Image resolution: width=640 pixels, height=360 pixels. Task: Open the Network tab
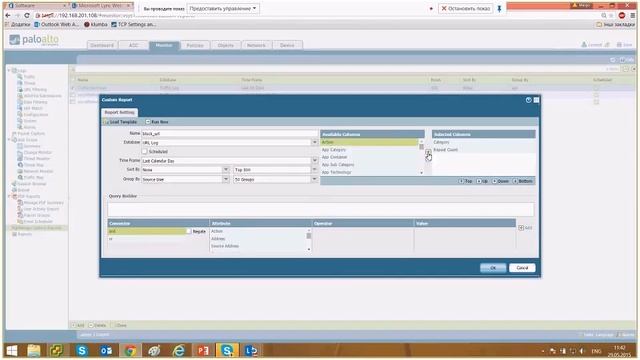tap(256, 45)
